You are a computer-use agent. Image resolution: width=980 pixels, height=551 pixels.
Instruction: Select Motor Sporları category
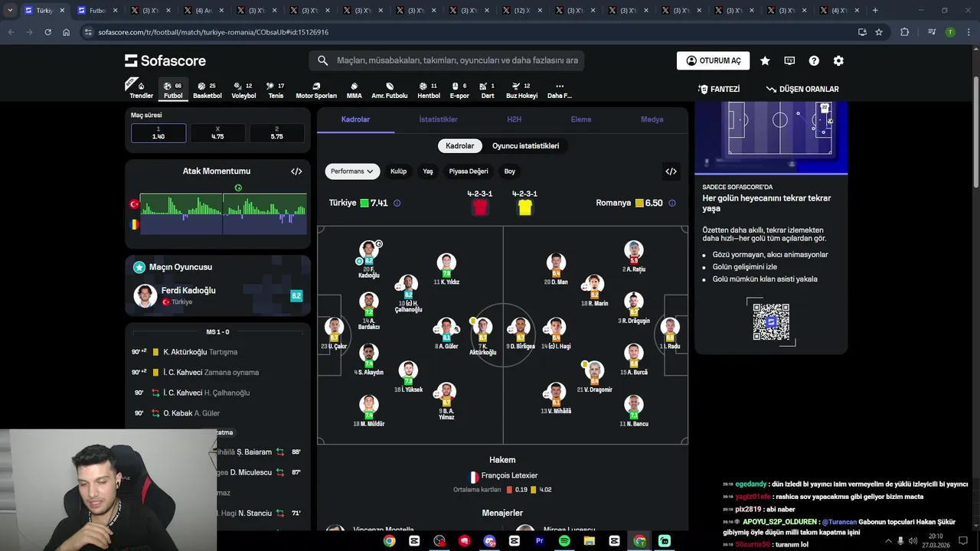(x=316, y=90)
